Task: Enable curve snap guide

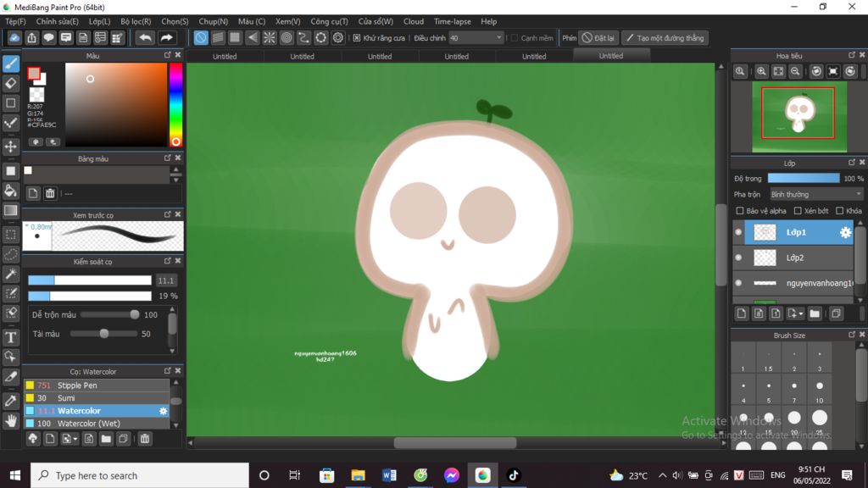Action: (x=303, y=37)
